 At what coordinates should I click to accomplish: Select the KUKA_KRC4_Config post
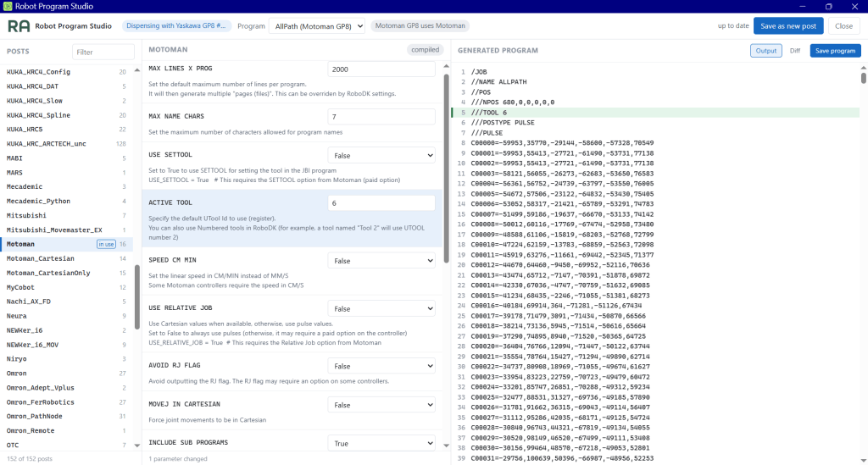[x=66, y=72]
